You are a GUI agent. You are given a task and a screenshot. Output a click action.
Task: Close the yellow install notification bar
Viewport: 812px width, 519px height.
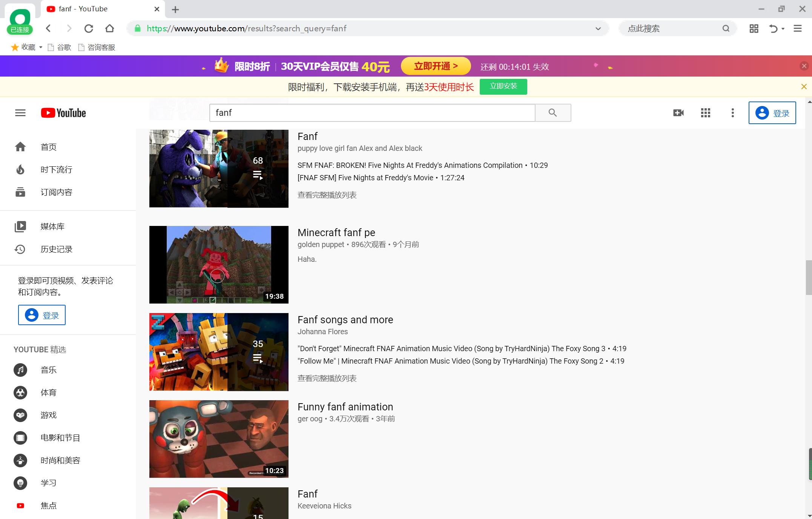point(804,86)
